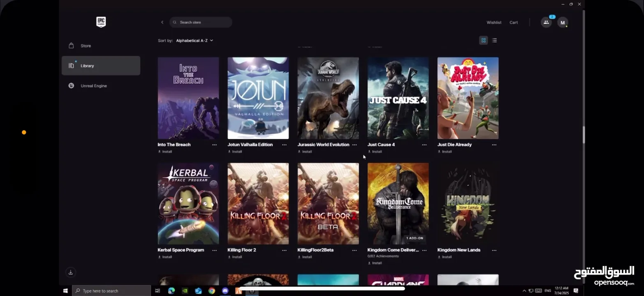Open the Windows Start menu
Screen dimensions: 644x296
[65, 291]
